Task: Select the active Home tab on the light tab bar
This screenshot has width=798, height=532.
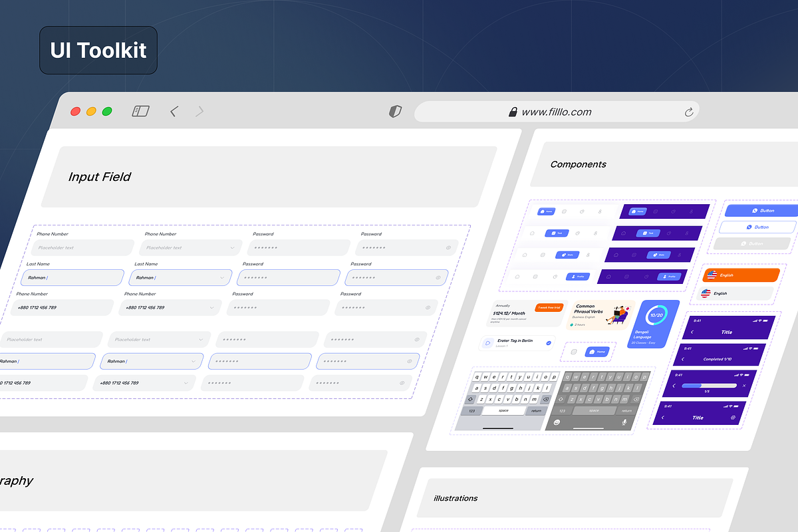Action: 547,211
